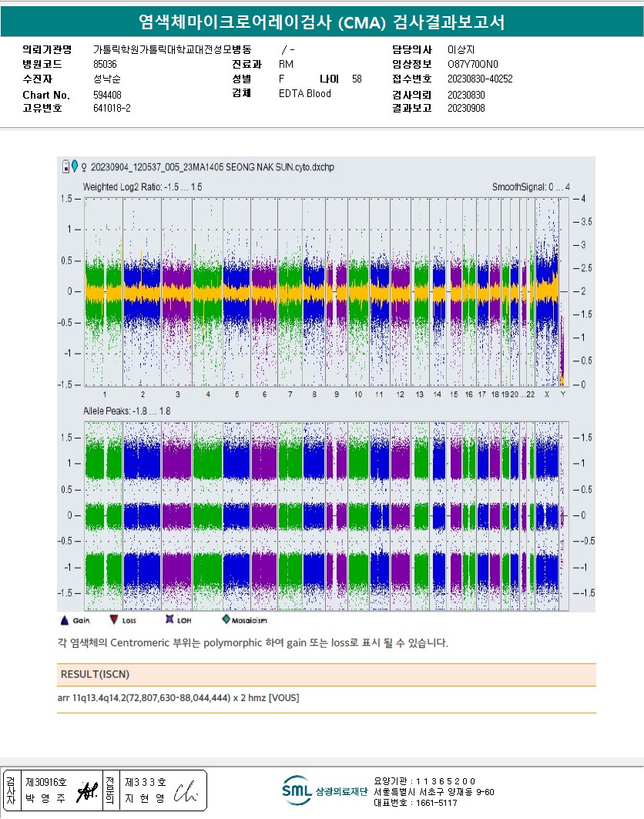Viewport: 644px width, 819px height.
Task: Click the RESULT(ISCN) section header
Action: tap(92, 675)
